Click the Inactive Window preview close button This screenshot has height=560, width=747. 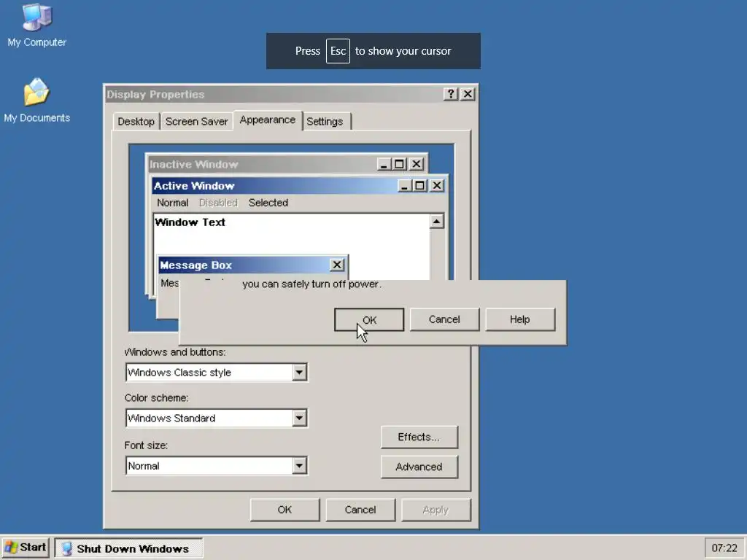[x=417, y=164]
